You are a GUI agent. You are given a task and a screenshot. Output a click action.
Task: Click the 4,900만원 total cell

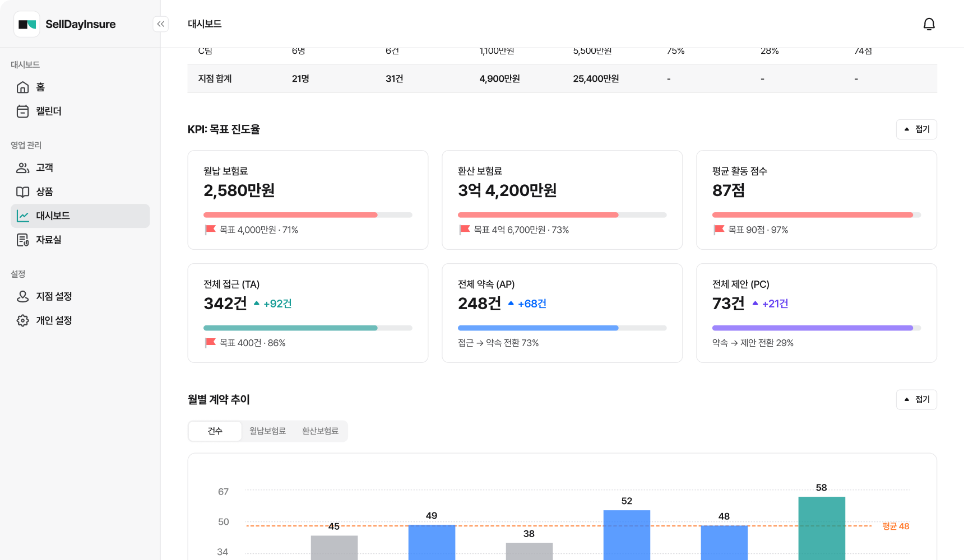click(499, 79)
